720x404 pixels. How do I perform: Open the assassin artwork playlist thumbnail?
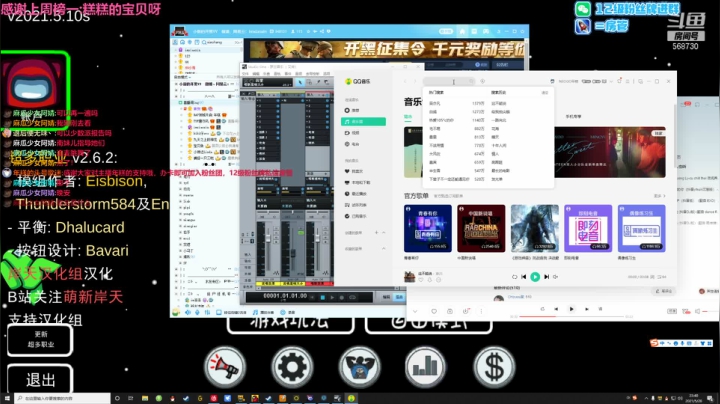coord(534,229)
